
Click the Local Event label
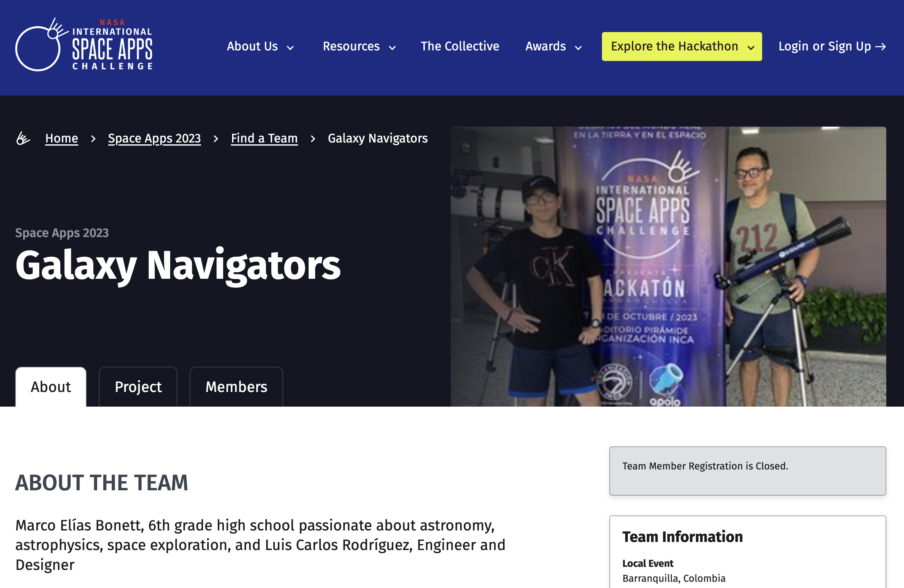[648, 563]
